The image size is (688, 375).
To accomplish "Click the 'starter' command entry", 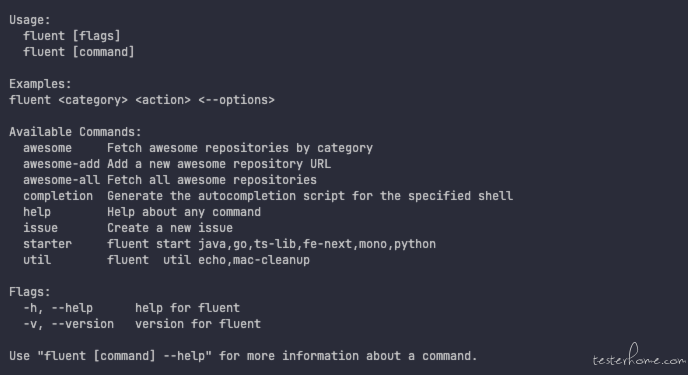I will [x=47, y=244].
